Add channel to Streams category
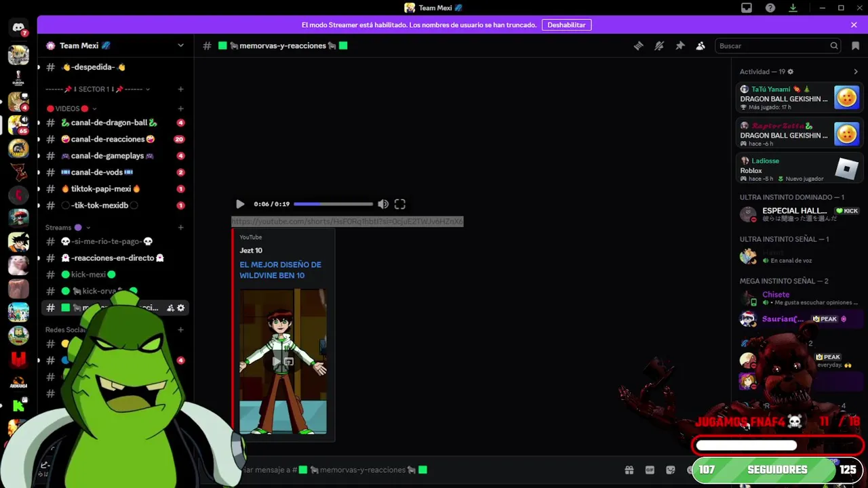The width and height of the screenshot is (868, 488). (x=180, y=228)
